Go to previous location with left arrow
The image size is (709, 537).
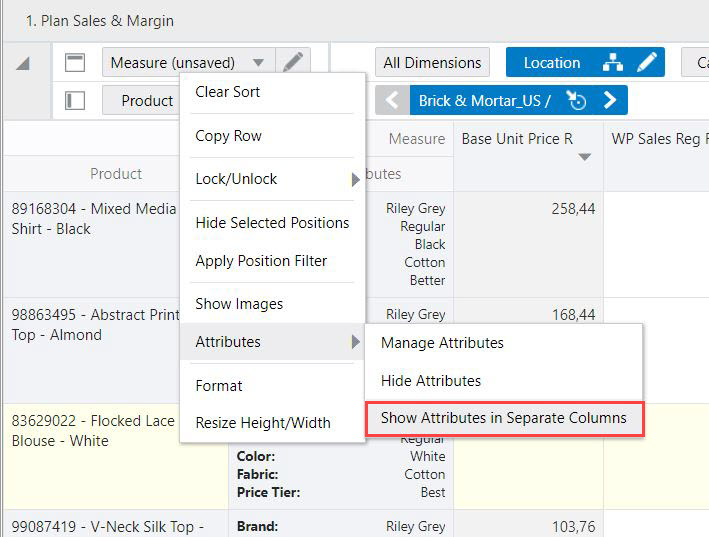[x=393, y=100]
